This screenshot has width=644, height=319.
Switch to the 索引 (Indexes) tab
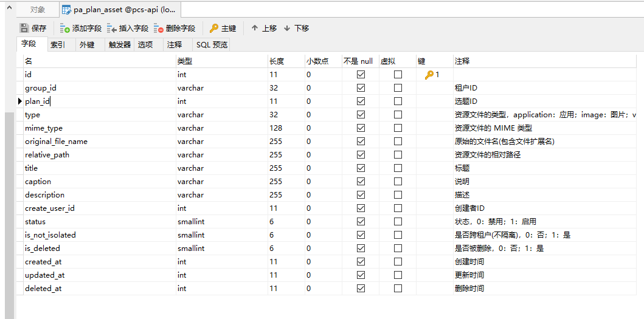(x=58, y=44)
